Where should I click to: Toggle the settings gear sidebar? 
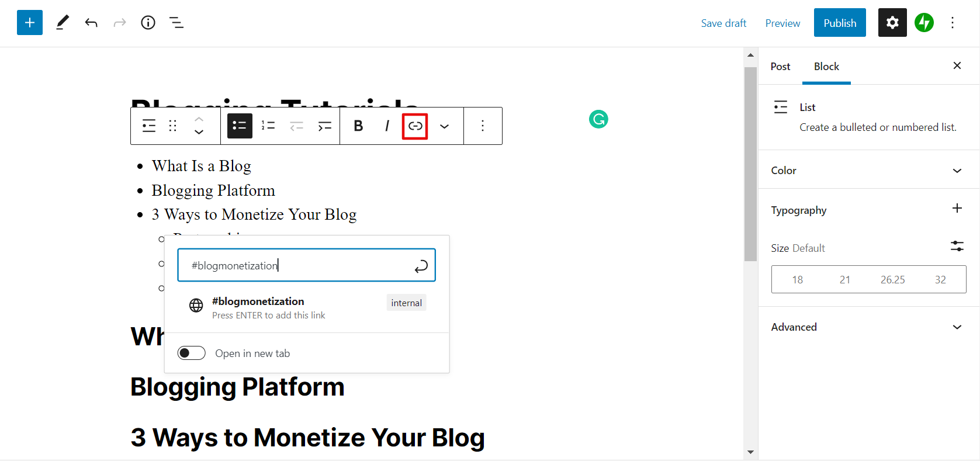(892, 23)
